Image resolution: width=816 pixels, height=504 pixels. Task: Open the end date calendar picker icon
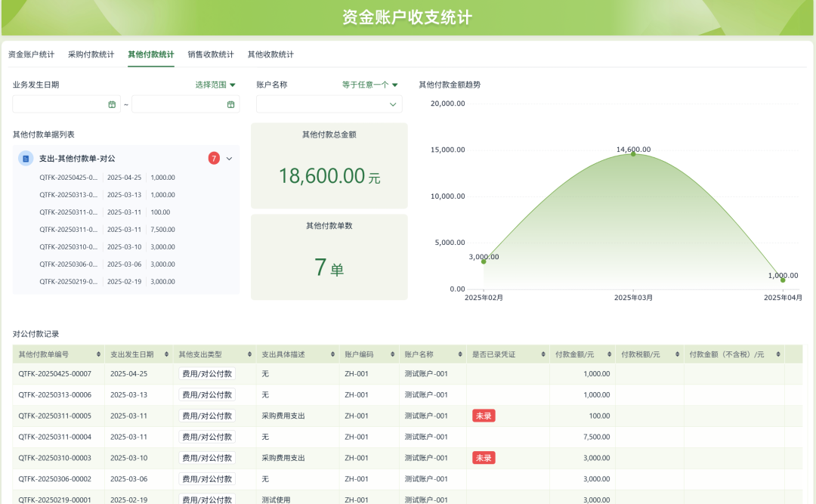230,104
